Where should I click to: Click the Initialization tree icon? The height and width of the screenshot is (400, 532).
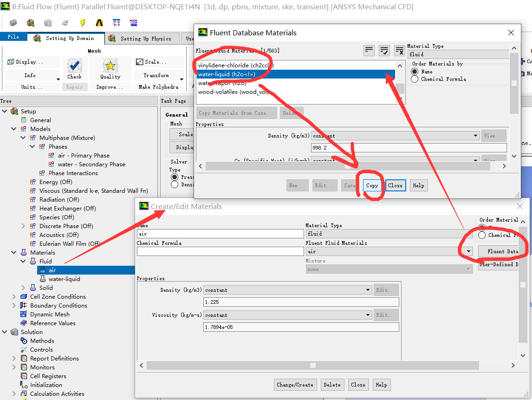pos(24,385)
